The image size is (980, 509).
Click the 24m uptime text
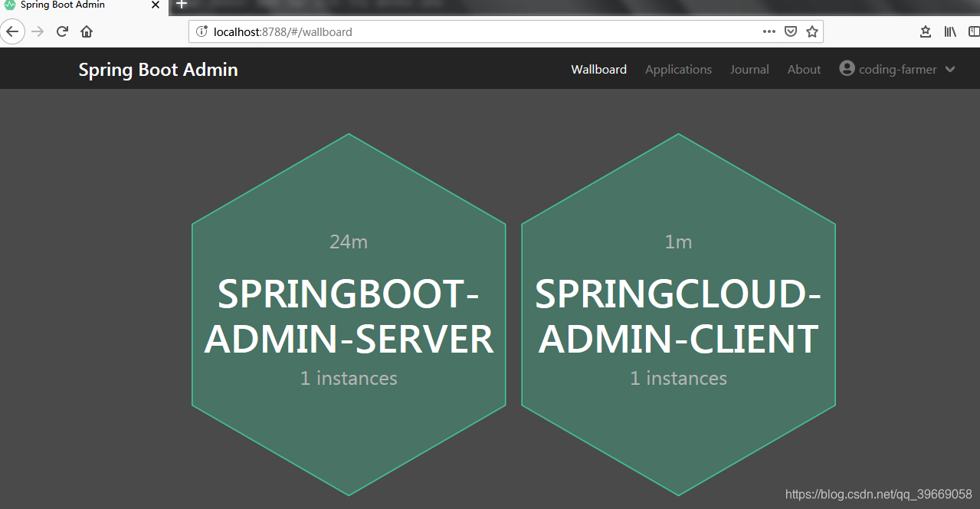pos(349,241)
